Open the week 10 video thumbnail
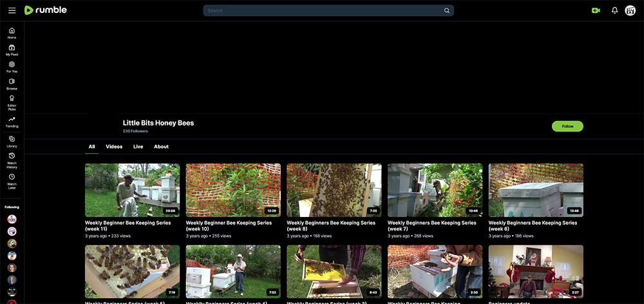Viewport: 644px width, 304px height. point(233,190)
